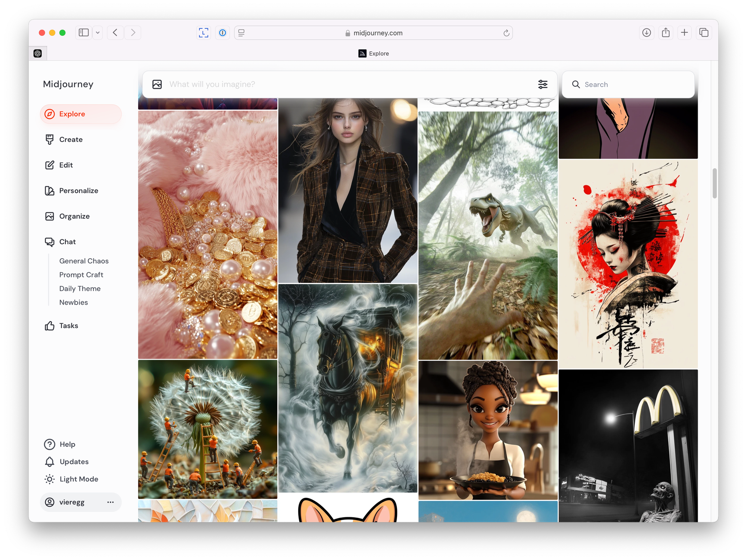This screenshot has width=747, height=560.
Task: Switch to Light Mode
Action: tap(78, 479)
